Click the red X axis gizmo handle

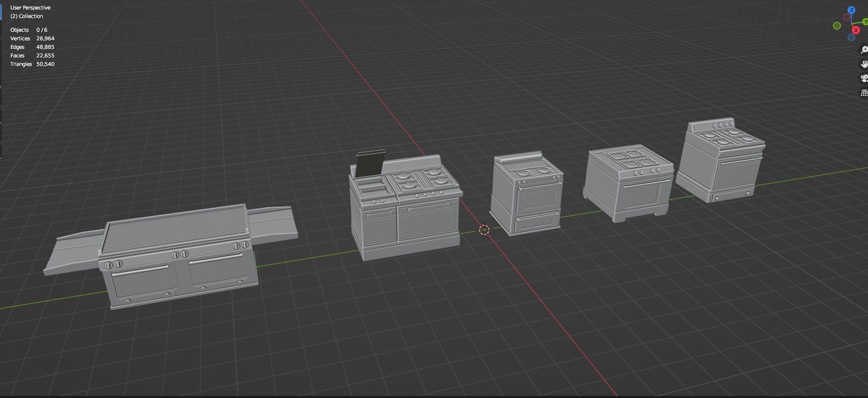pyautogui.click(x=856, y=30)
